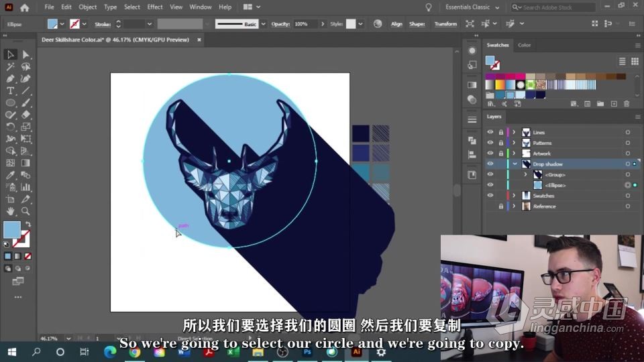Hide the Patterns layer

click(490, 143)
